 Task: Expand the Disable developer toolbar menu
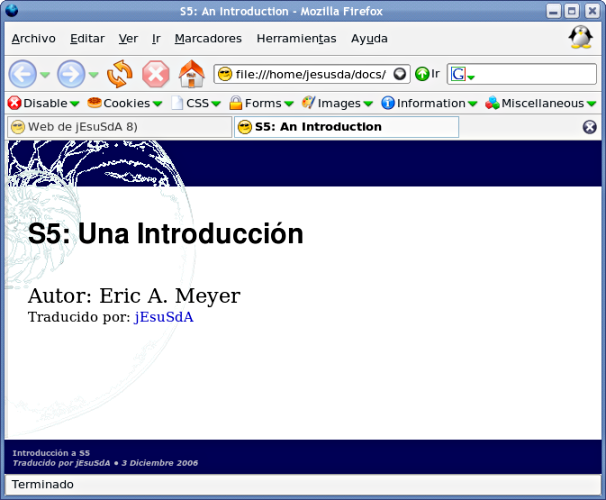click(x=75, y=104)
